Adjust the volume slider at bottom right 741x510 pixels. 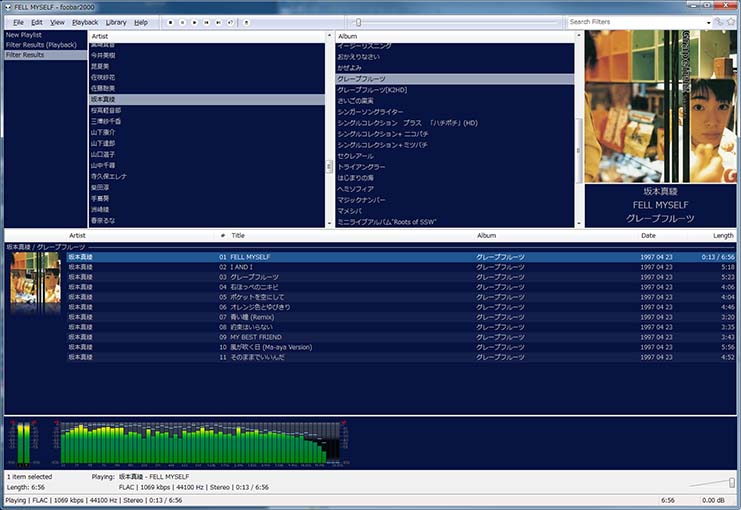click(732, 482)
